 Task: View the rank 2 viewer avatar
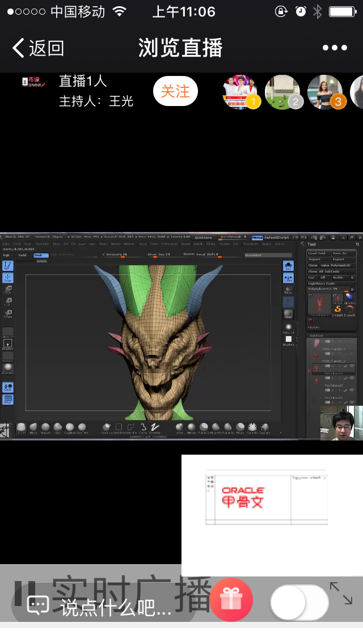pyautogui.click(x=282, y=92)
